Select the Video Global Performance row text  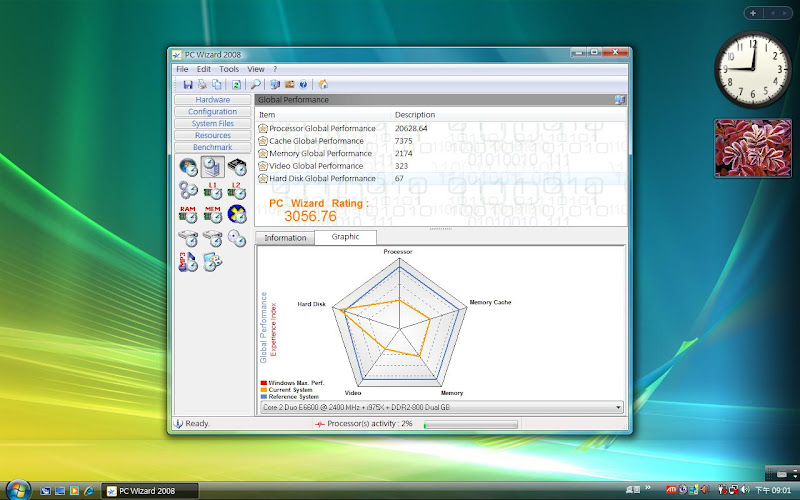click(316, 166)
